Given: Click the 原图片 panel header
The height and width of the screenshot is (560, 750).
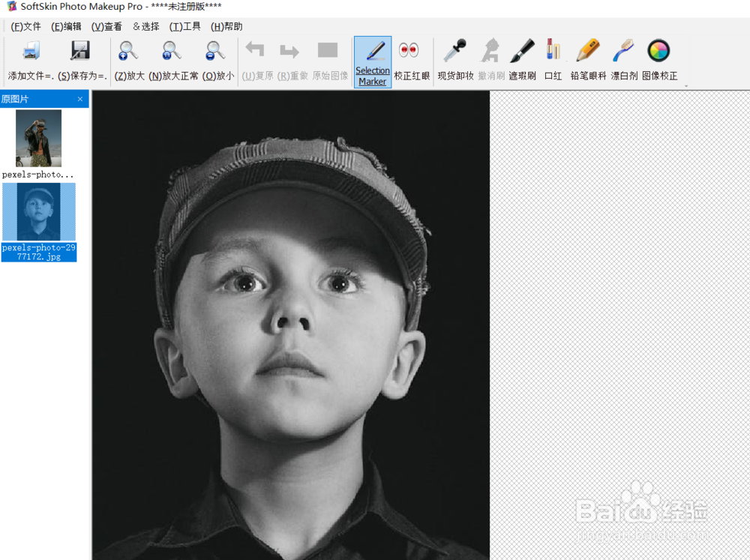Looking at the screenshot, I should [44, 99].
